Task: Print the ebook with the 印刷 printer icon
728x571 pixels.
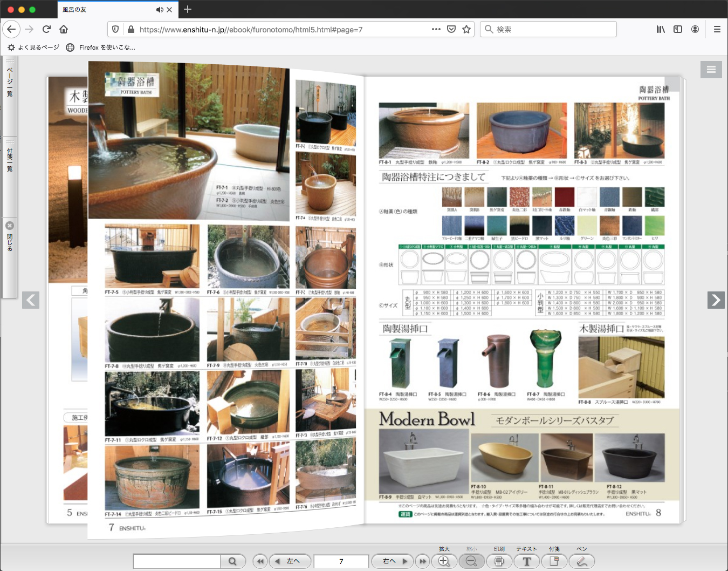Action: (x=499, y=561)
